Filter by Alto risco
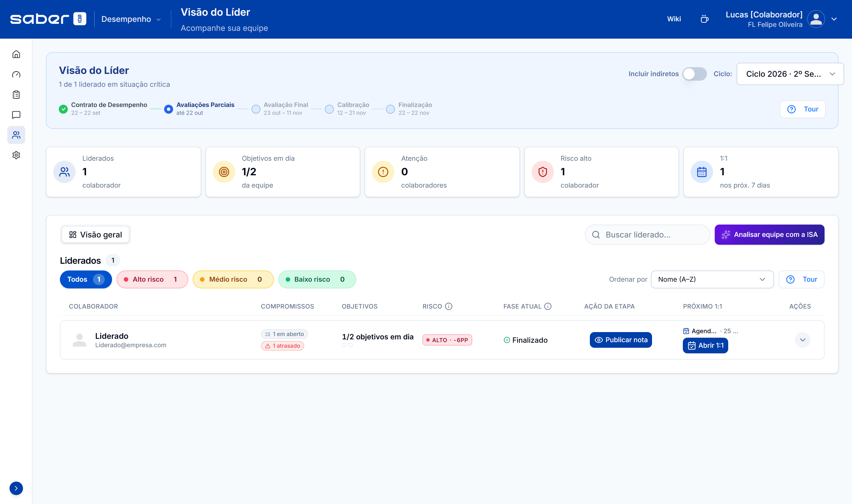The image size is (852, 504). click(x=152, y=279)
